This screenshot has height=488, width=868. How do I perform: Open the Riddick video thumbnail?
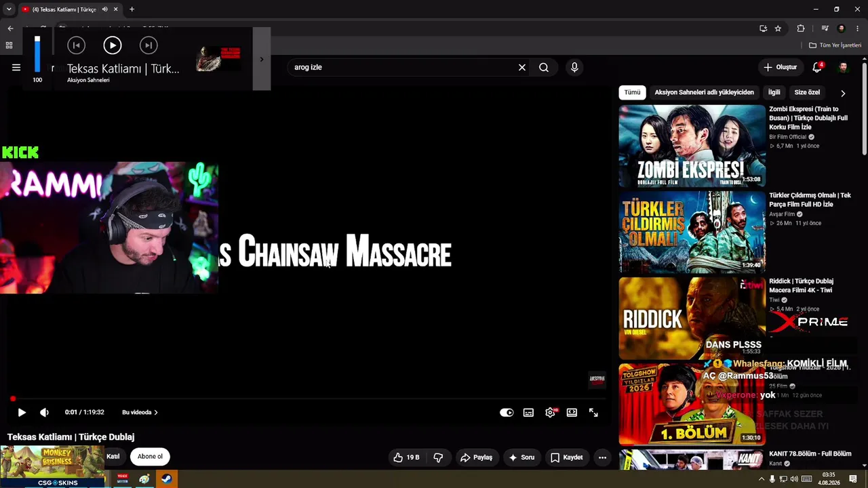tap(692, 318)
